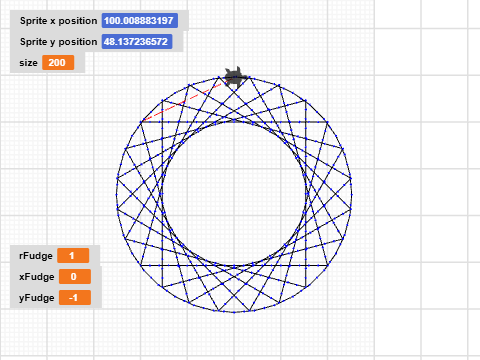Click the red dashed line segment
Screen dimensions: 480x360
pos(187,100)
